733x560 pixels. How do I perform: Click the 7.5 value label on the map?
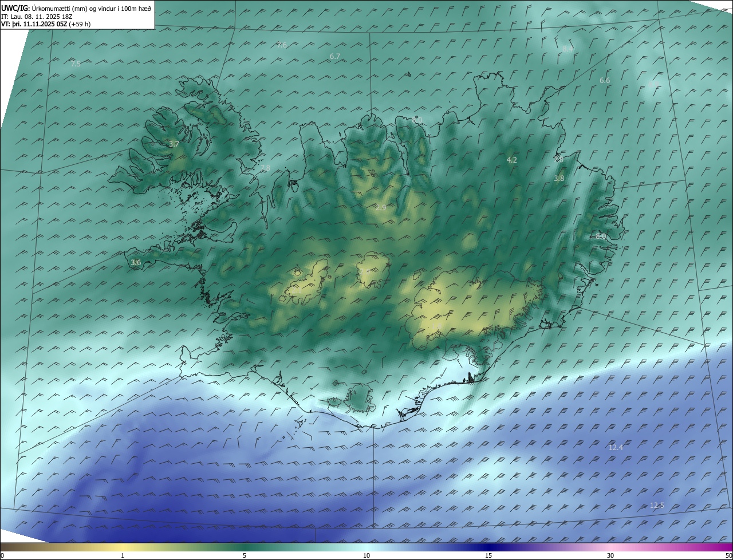[76, 64]
